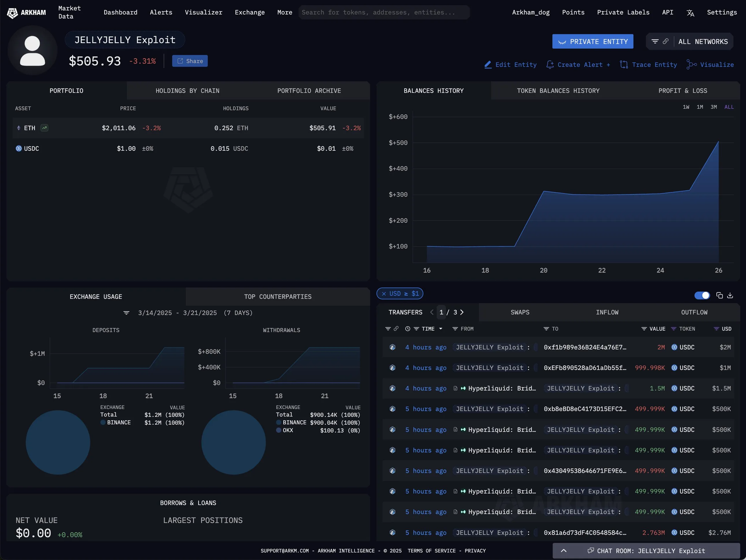Open the 3/14/2025 - 3/21/2025 date range selector

pyautogui.click(x=195, y=313)
